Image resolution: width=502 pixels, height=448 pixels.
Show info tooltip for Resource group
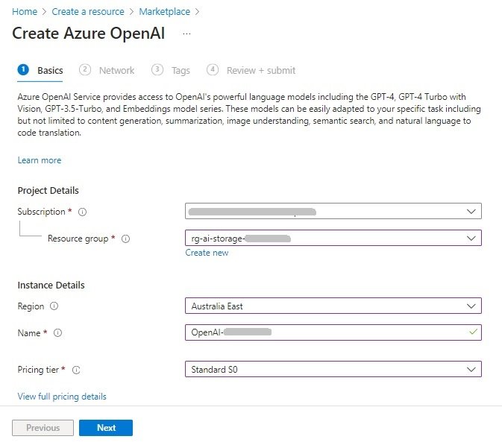point(125,239)
